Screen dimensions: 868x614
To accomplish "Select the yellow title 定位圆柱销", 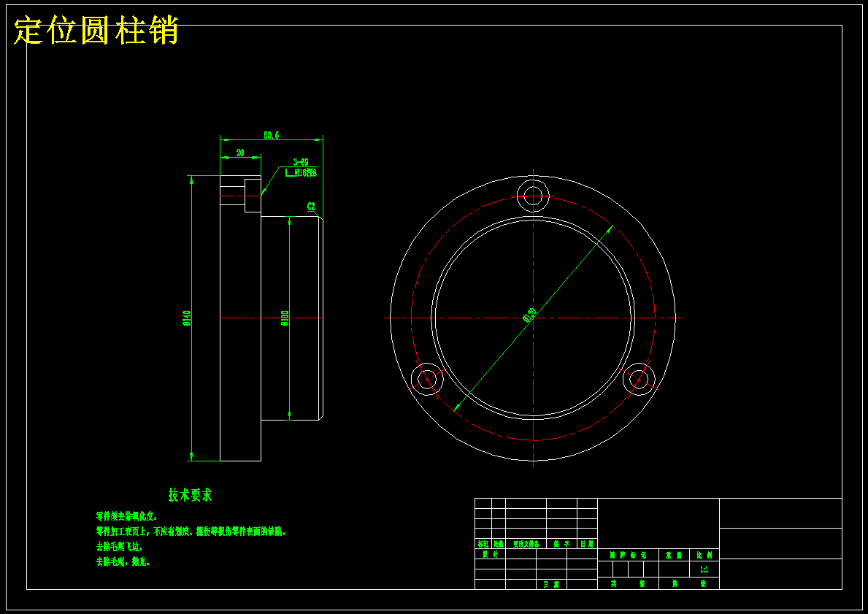I will point(96,31).
